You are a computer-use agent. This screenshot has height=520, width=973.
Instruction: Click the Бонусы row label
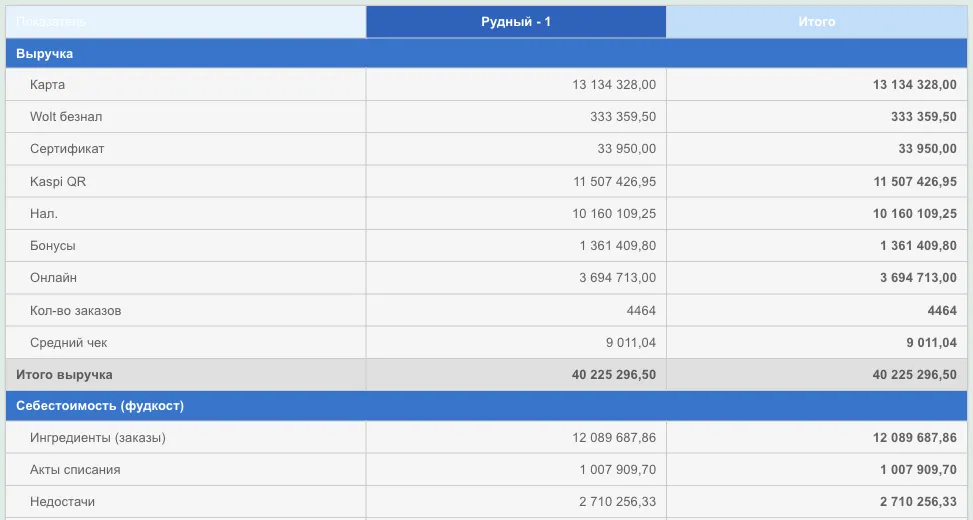(x=53, y=246)
